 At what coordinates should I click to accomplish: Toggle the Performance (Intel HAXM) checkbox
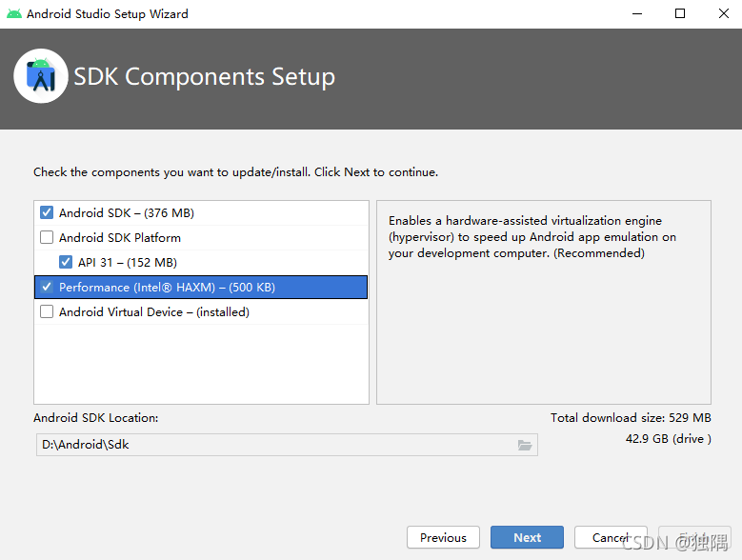[x=47, y=287]
